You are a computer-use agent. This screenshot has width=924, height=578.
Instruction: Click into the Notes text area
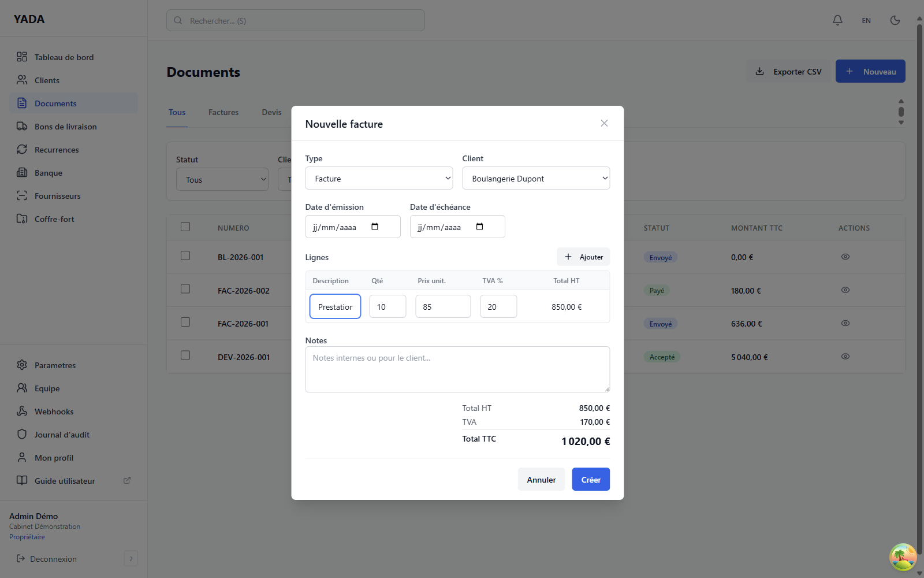(457, 369)
